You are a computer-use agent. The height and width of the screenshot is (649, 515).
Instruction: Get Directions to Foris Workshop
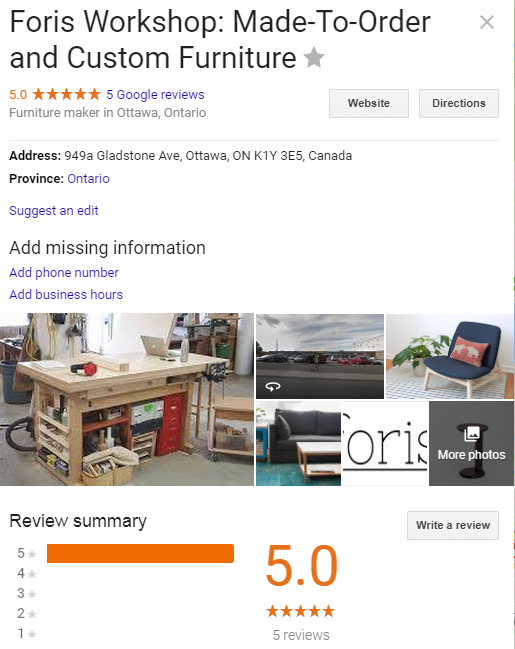click(459, 103)
